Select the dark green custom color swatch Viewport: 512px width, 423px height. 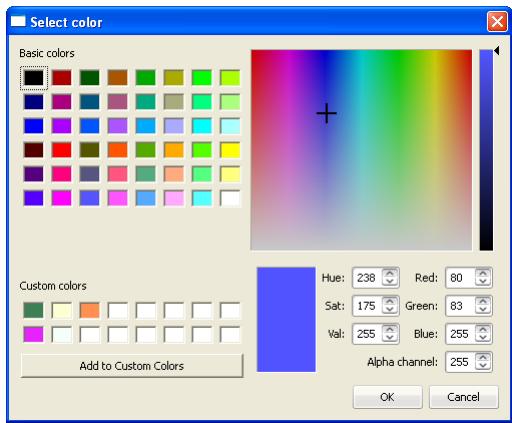(x=34, y=310)
